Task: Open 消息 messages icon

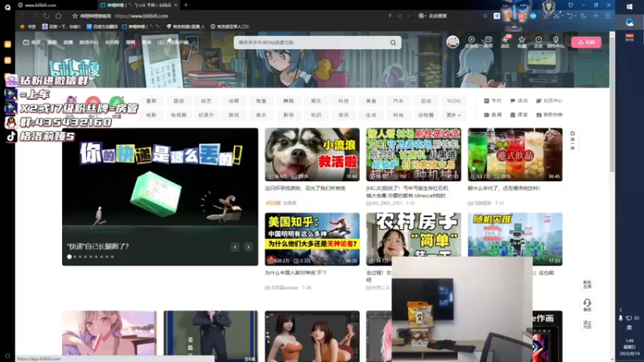Action: tap(488, 42)
